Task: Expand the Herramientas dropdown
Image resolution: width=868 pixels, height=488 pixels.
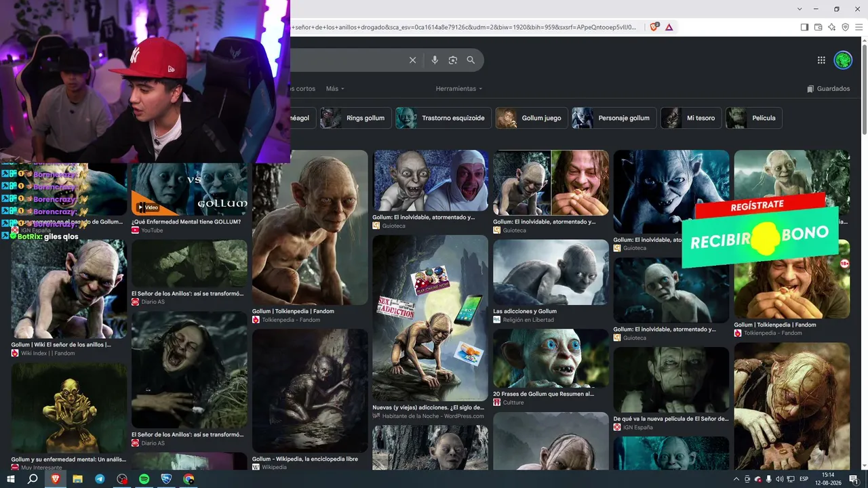Action: pyautogui.click(x=459, y=89)
